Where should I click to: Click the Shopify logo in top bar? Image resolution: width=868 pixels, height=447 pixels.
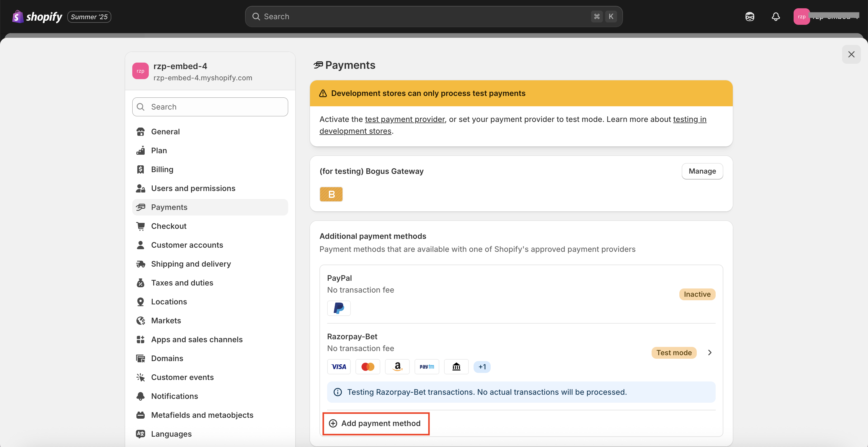[x=37, y=17]
